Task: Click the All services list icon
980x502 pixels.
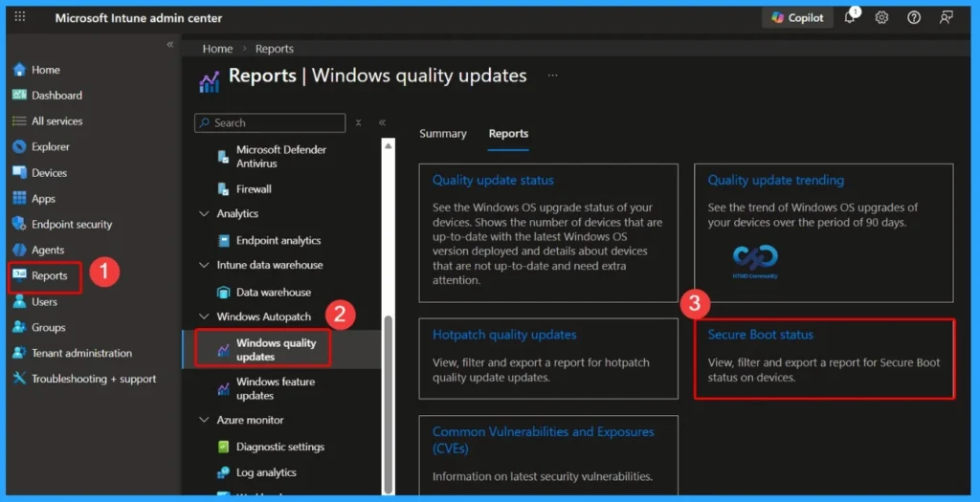Action: coord(19,121)
